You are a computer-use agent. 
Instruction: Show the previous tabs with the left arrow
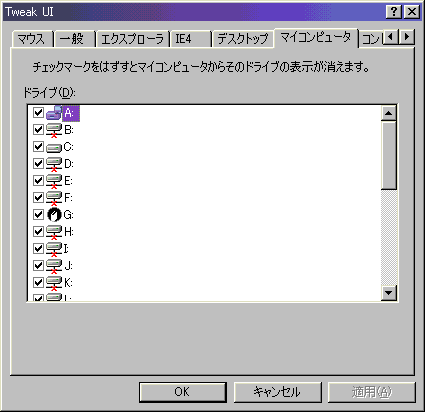[391, 37]
